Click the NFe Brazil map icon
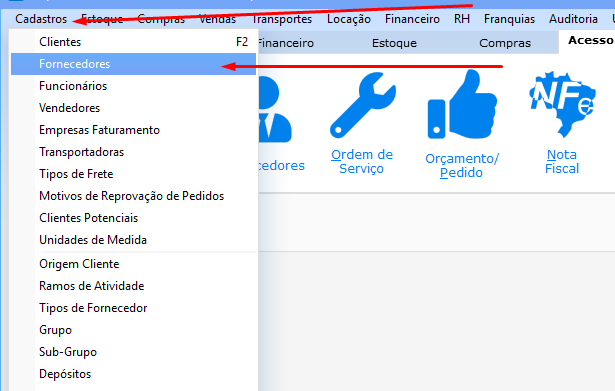This screenshot has height=391, width=615. 562,104
